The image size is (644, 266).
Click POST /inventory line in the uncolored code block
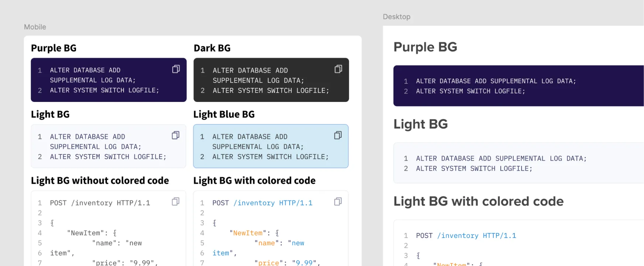point(100,203)
